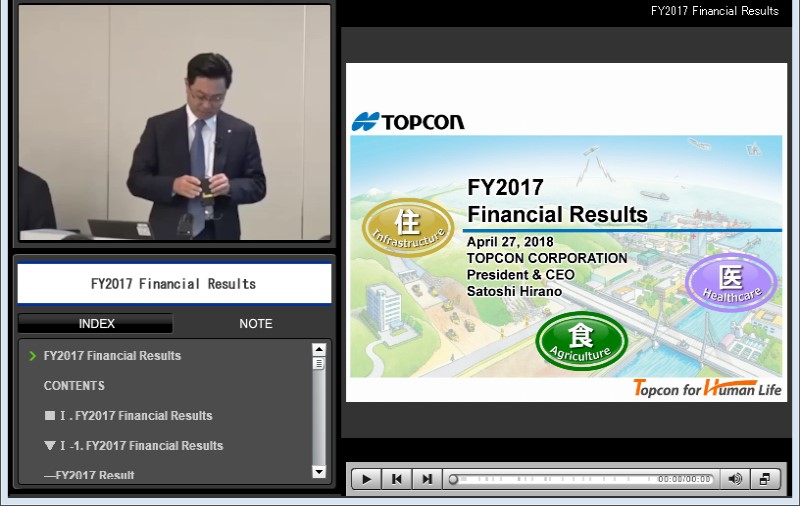Switch to the NOTE tab
Viewport: 800px width, 506px height.
point(256,323)
